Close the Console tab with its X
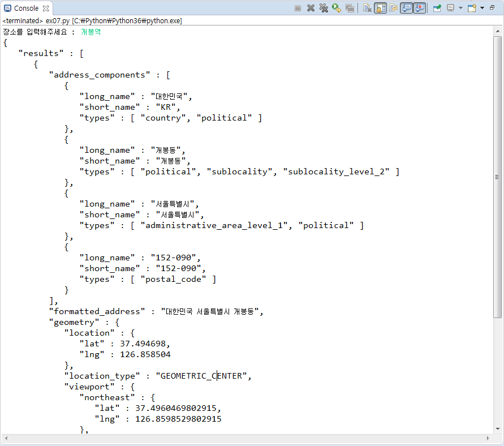This screenshot has width=504, height=446. click(x=46, y=8)
